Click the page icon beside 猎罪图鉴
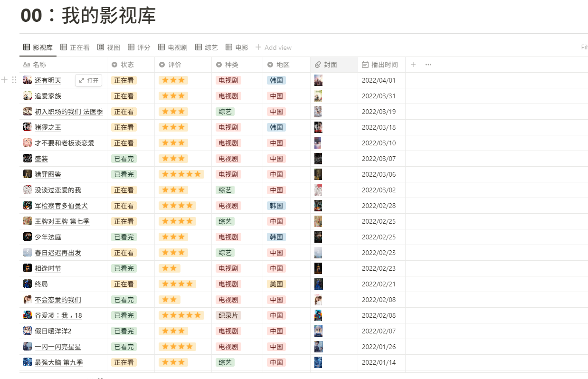Viewport: 588px width, 379px height. coord(28,174)
